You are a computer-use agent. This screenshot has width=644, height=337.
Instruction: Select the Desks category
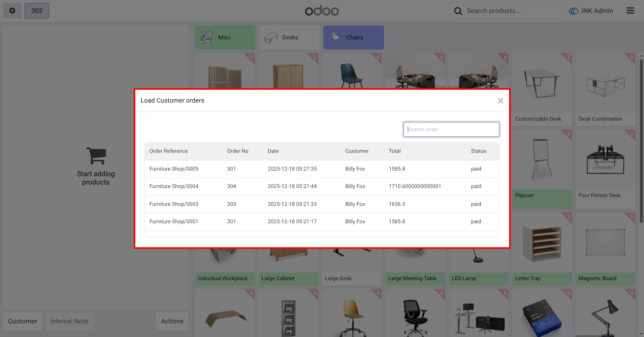pyautogui.click(x=289, y=37)
